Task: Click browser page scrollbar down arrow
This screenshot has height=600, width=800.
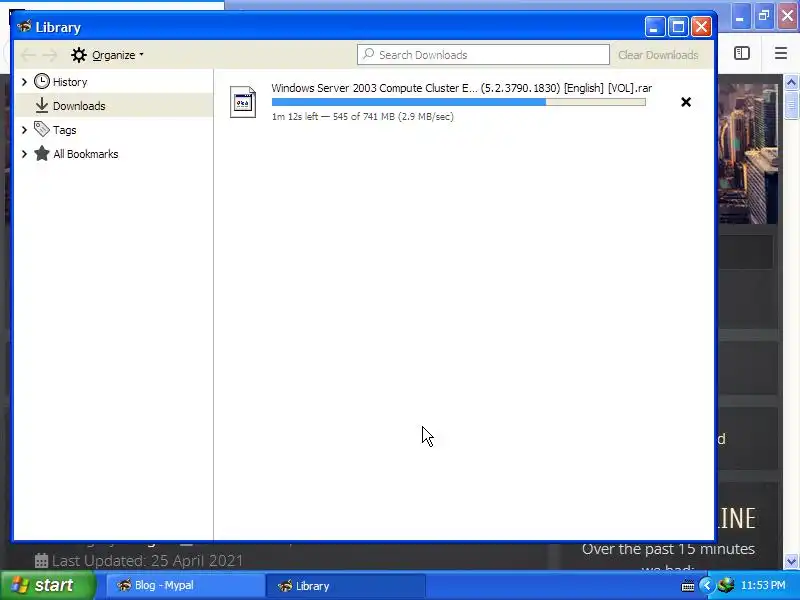Action: tap(791, 562)
